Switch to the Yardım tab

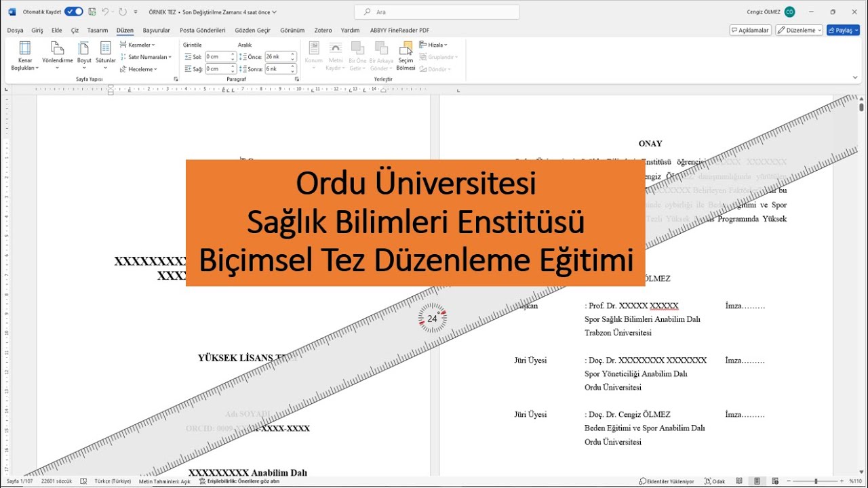350,30
